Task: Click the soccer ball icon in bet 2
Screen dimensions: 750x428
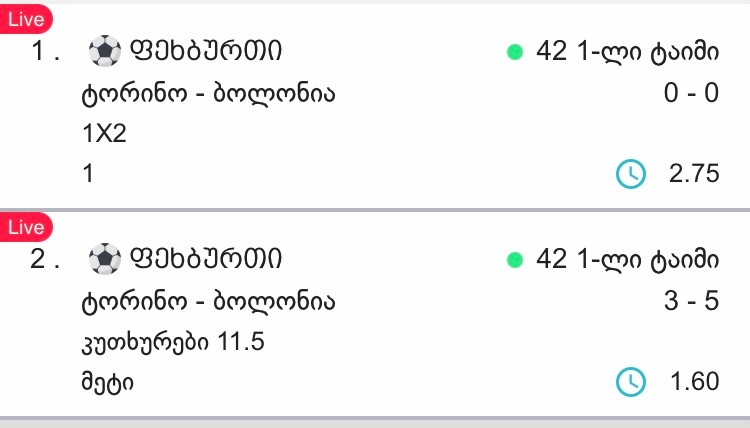Action: click(x=102, y=259)
